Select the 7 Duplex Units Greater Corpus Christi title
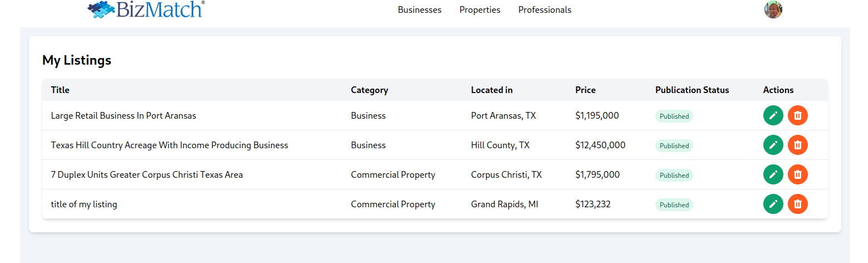The height and width of the screenshot is (263, 868). pyautogui.click(x=146, y=175)
